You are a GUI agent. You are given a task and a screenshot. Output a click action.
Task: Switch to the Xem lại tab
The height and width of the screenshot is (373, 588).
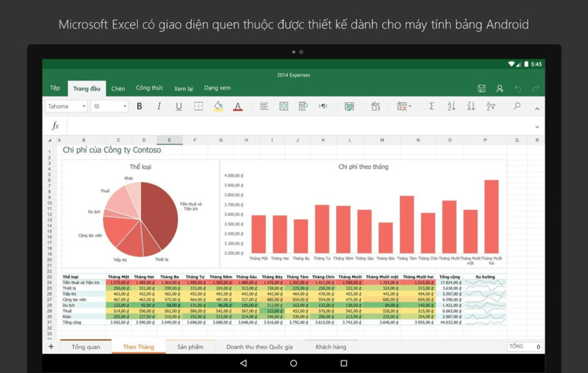click(183, 89)
